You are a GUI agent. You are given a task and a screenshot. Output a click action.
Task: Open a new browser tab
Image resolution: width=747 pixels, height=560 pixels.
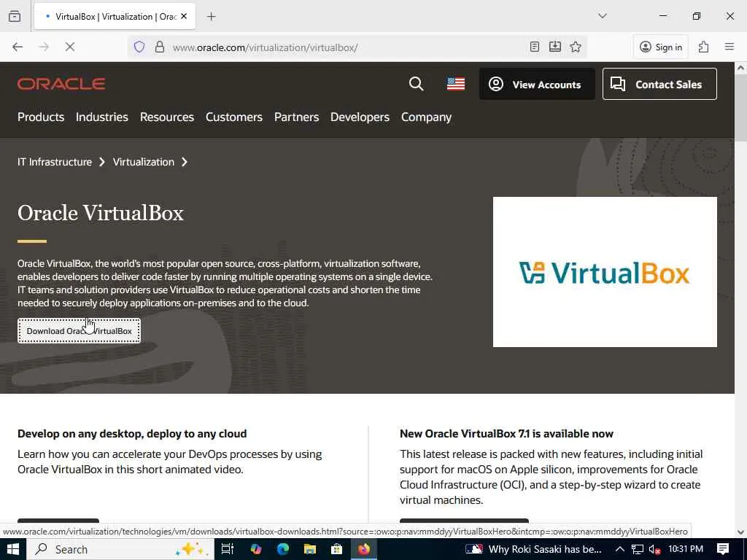click(211, 17)
